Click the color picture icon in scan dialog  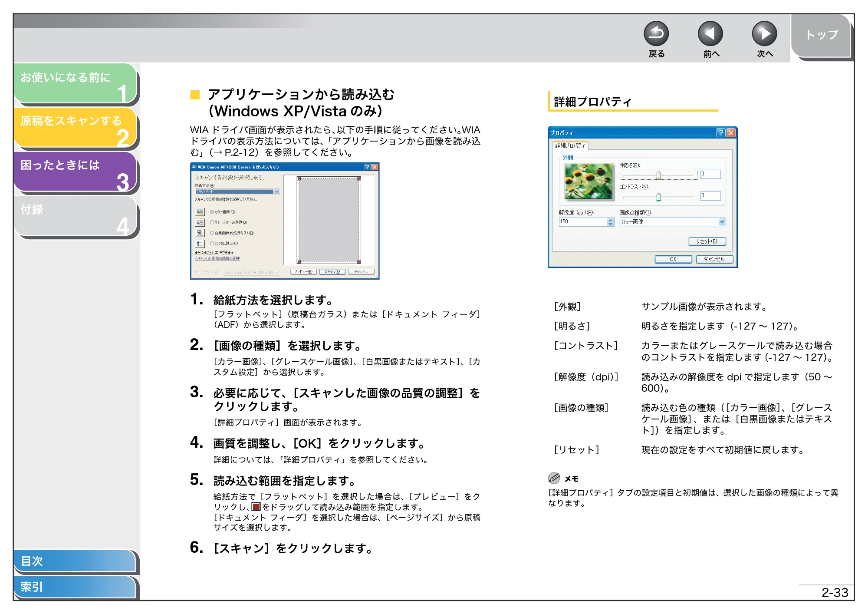point(200,212)
